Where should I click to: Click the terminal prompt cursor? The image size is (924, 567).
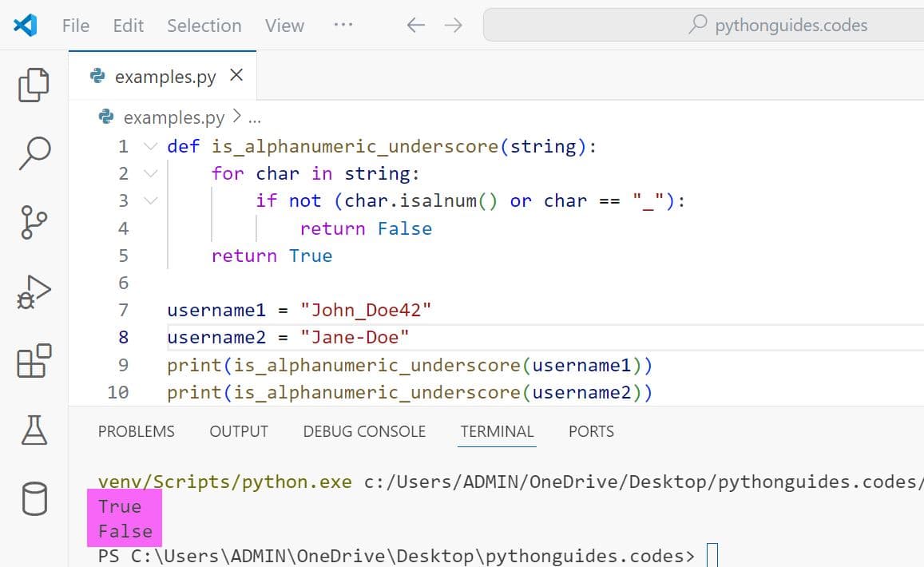click(712, 555)
